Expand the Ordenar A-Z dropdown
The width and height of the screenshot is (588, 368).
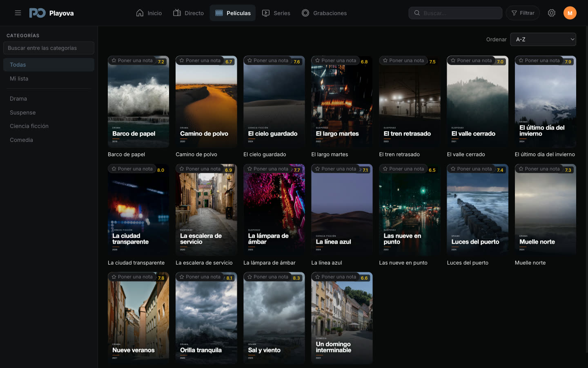pyautogui.click(x=543, y=39)
